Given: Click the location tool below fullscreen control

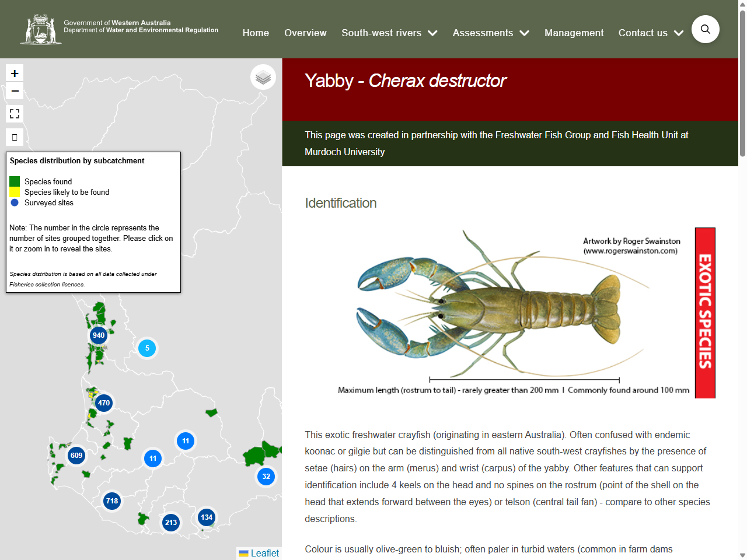Looking at the screenshot, I should 14,136.
